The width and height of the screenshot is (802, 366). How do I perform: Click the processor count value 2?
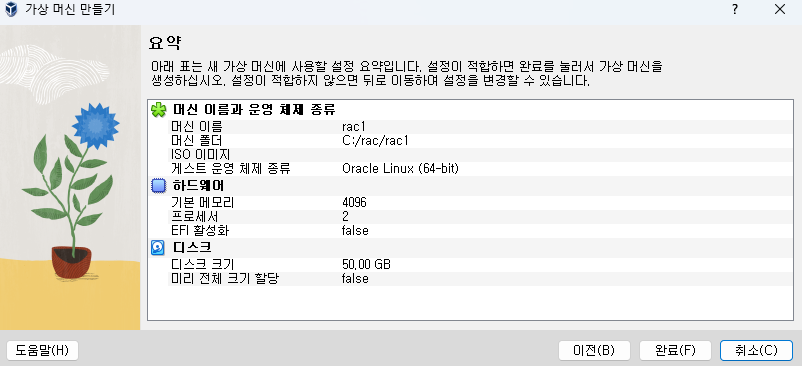click(x=346, y=217)
